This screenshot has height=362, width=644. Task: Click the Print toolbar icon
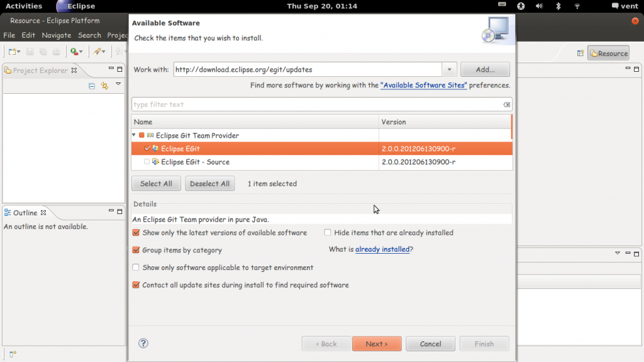56,52
